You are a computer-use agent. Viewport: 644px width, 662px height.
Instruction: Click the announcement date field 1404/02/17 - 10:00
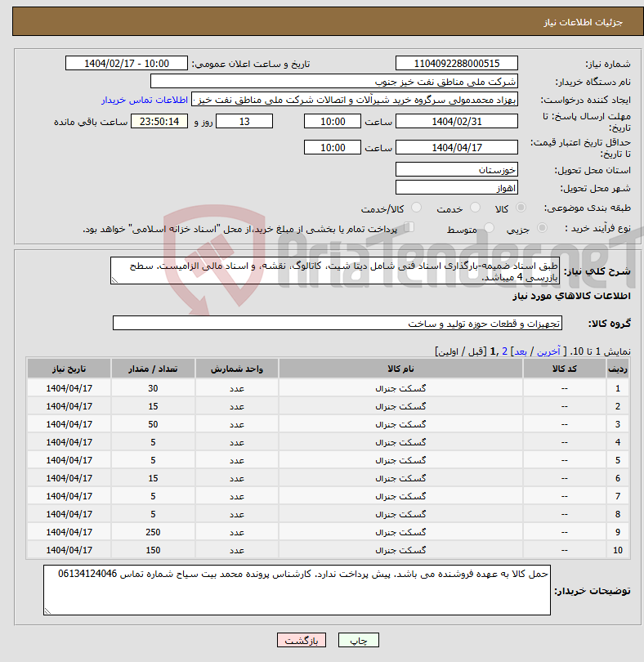[x=126, y=63]
